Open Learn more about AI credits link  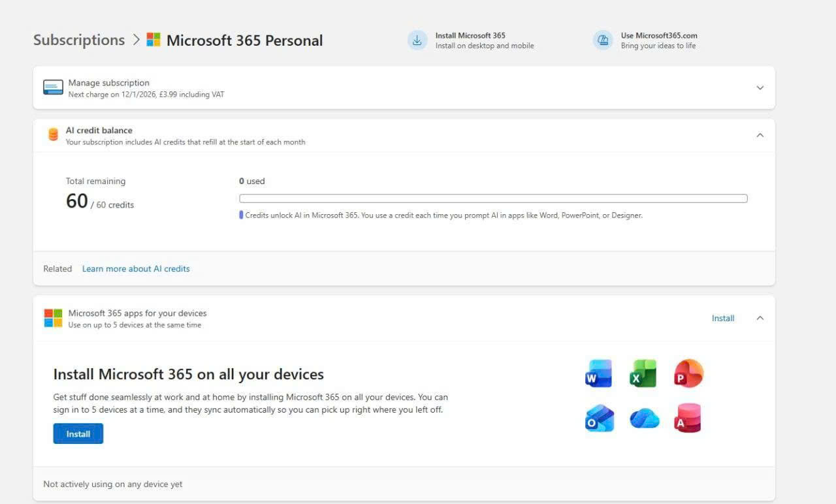tap(136, 268)
